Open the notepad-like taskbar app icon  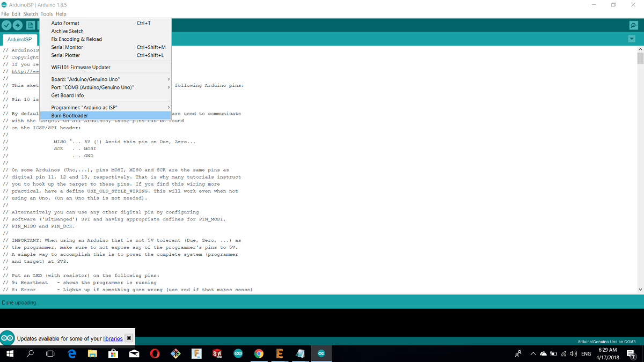(300, 353)
